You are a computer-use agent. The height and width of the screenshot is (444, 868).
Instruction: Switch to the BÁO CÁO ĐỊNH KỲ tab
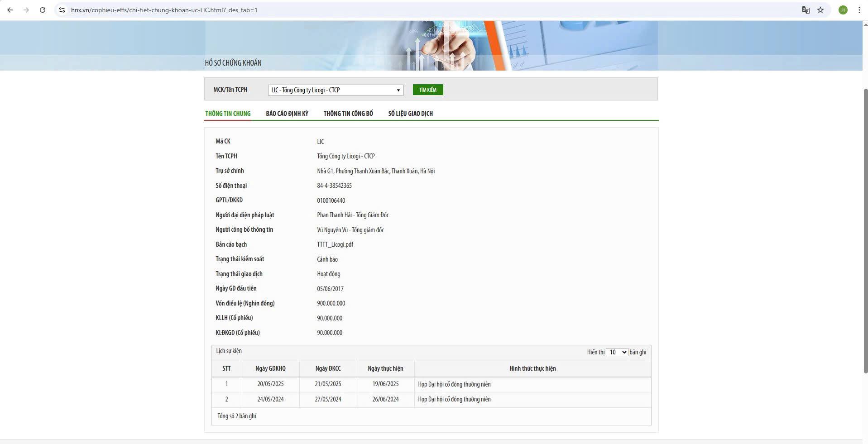(287, 114)
